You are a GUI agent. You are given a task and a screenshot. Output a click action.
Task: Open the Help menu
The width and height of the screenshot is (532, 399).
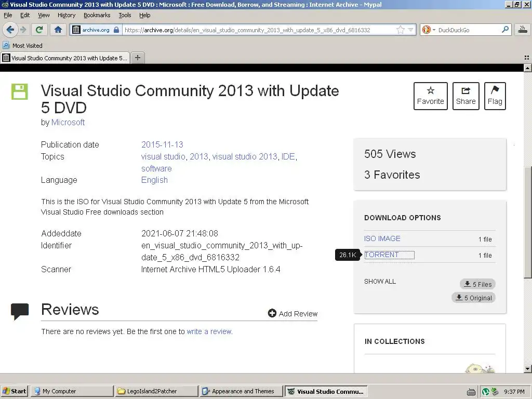click(x=144, y=15)
